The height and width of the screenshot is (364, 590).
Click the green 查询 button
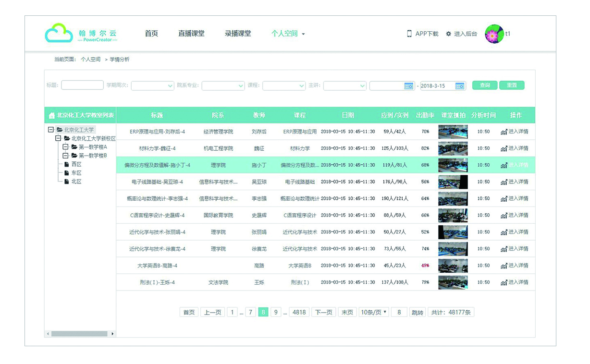click(484, 85)
